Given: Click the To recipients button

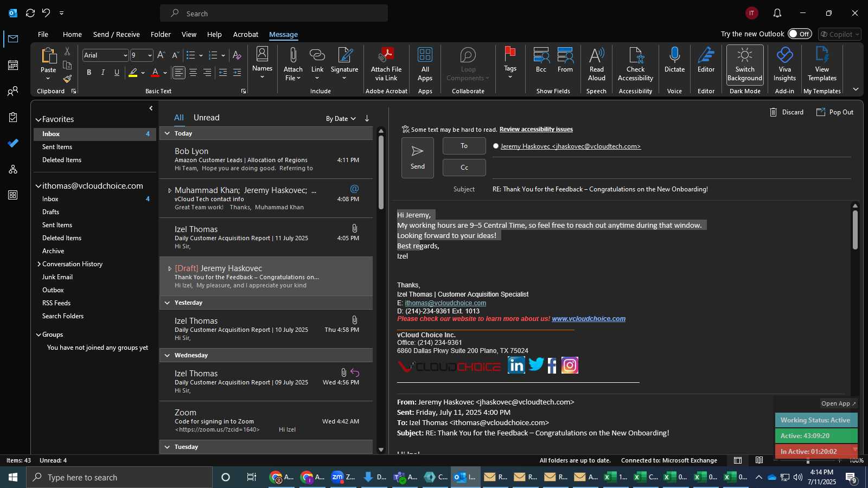Looking at the screenshot, I should click(x=464, y=146).
